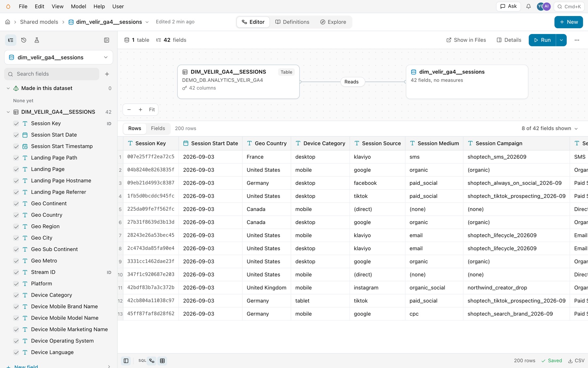Collapse the sidebar panel icon
The image size is (588, 368).
[x=106, y=40]
